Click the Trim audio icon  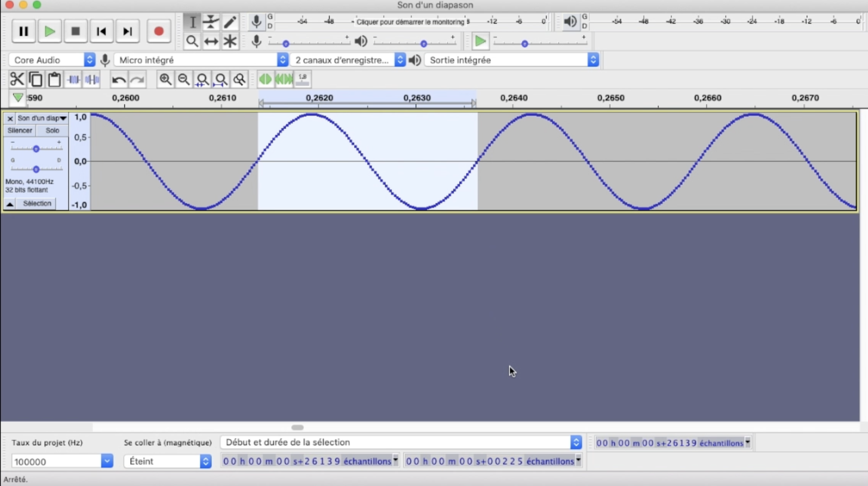(73, 79)
